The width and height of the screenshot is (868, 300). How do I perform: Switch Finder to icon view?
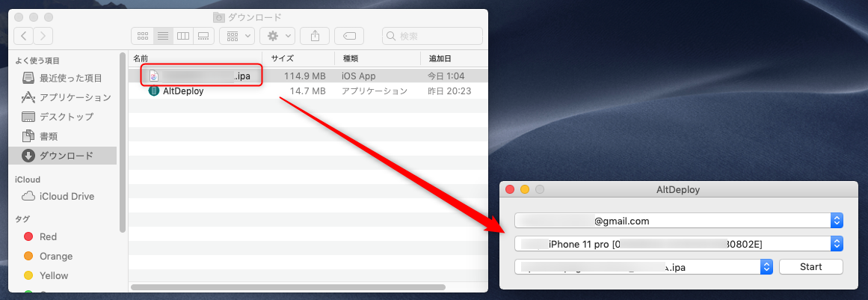click(x=142, y=36)
